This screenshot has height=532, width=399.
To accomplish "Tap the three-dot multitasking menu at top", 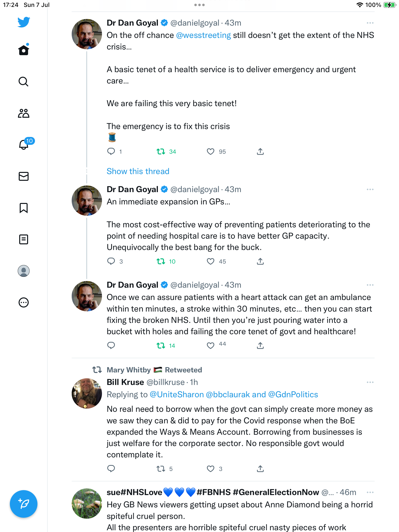I will (199, 5).
